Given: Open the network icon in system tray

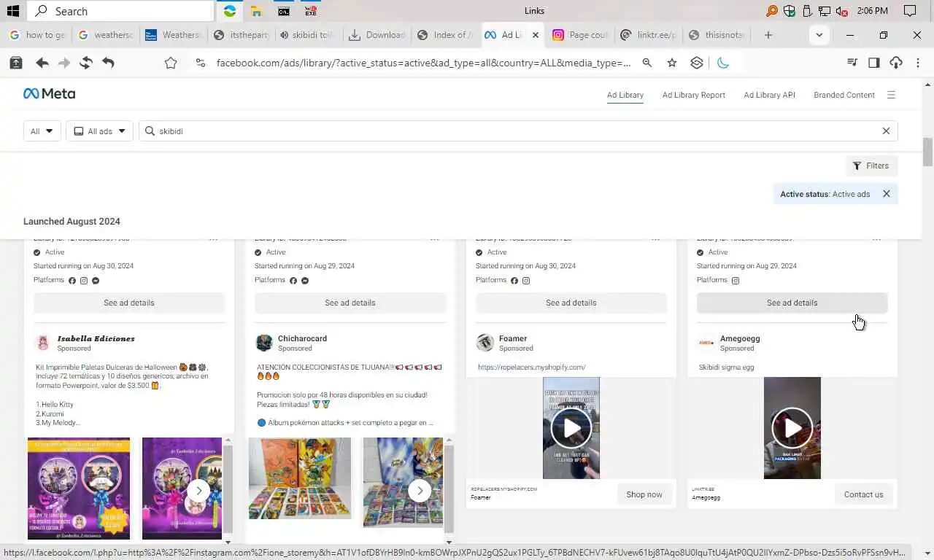Looking at the screenshot, I should click(x=825, y=11).
